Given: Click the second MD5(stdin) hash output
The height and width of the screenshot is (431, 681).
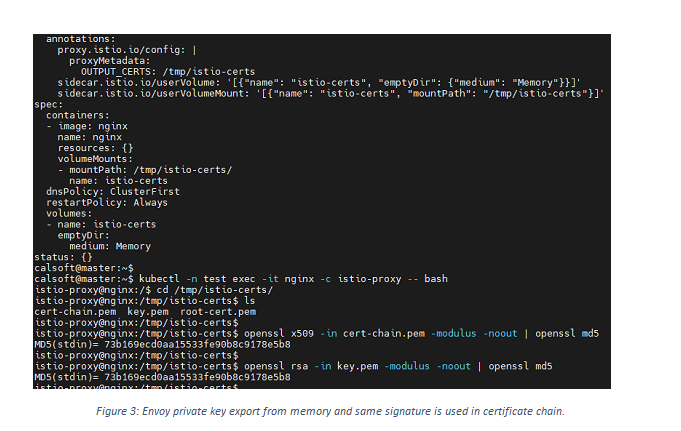Looking at the screenshot, I should [162, 377].
